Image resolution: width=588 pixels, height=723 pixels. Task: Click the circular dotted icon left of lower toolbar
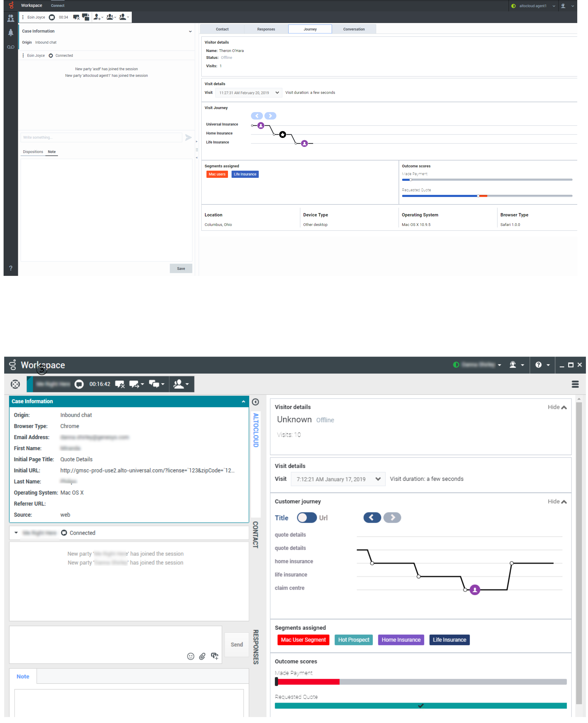click(x=15, y=384)
